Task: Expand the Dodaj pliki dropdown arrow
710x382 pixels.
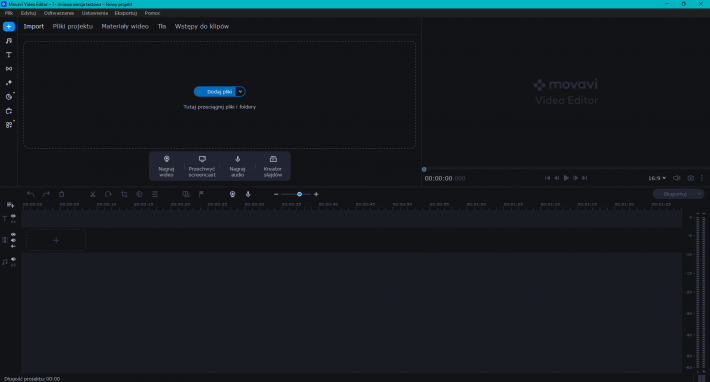Action: pyautogui.click(x=240, y=92)
